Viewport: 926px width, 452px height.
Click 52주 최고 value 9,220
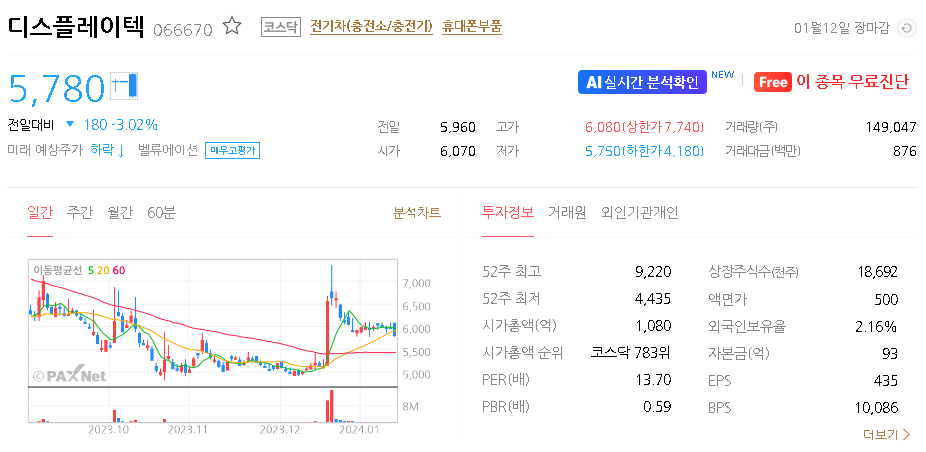tap(653, 272)
